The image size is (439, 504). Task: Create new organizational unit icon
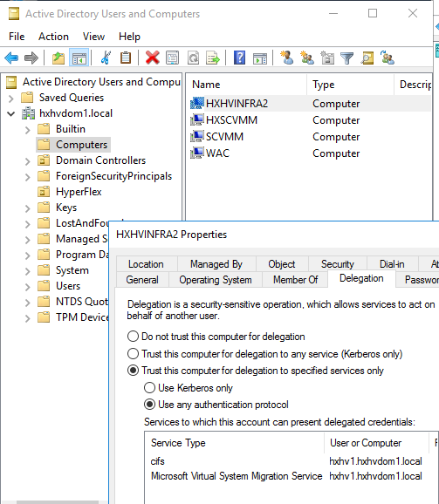point(327,58)
